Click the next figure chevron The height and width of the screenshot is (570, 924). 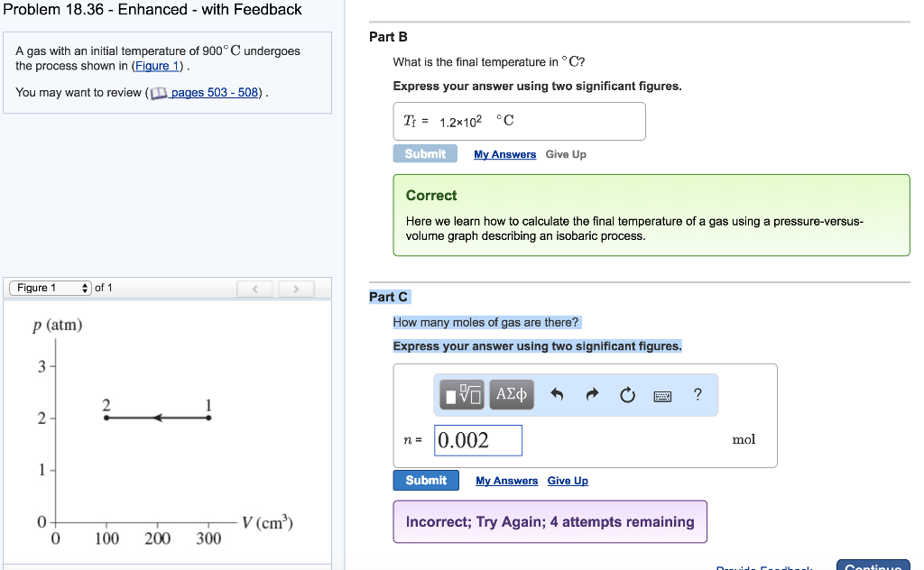[x=296, y=288]
